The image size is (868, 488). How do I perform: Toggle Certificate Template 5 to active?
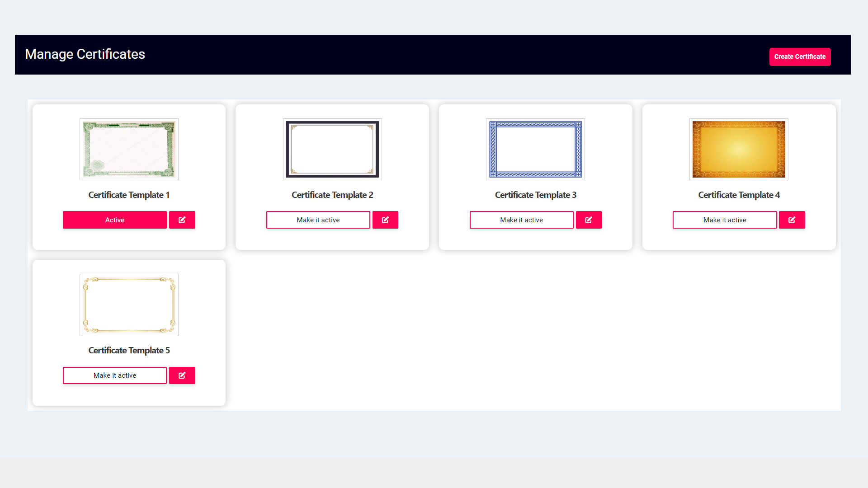114,375
